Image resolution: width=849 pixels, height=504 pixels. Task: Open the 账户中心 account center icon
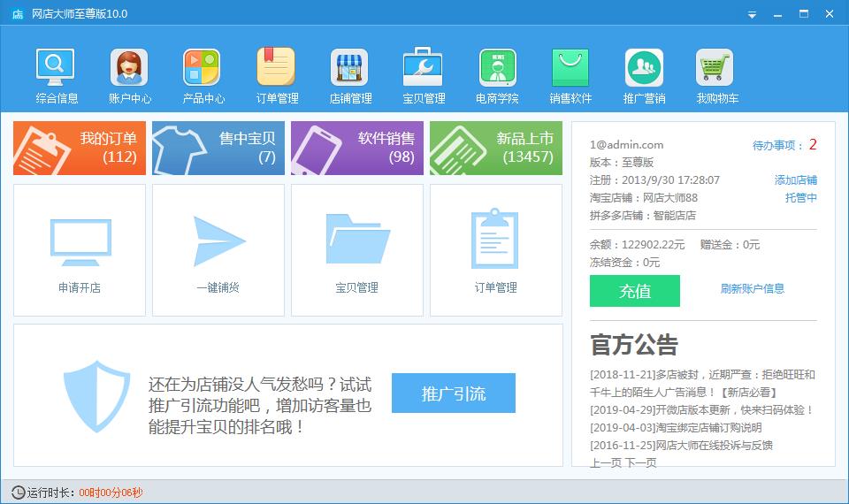pyautogui.click(x=130, y=76)
